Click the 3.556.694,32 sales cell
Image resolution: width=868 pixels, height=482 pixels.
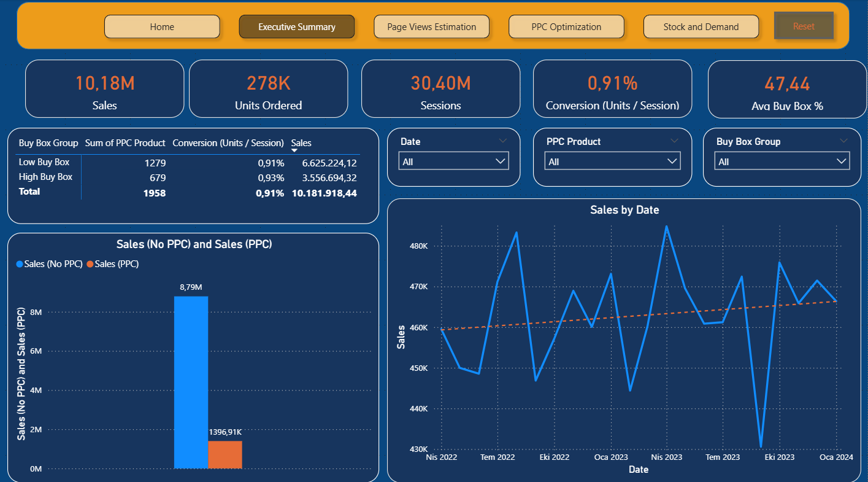pos(329,178)
